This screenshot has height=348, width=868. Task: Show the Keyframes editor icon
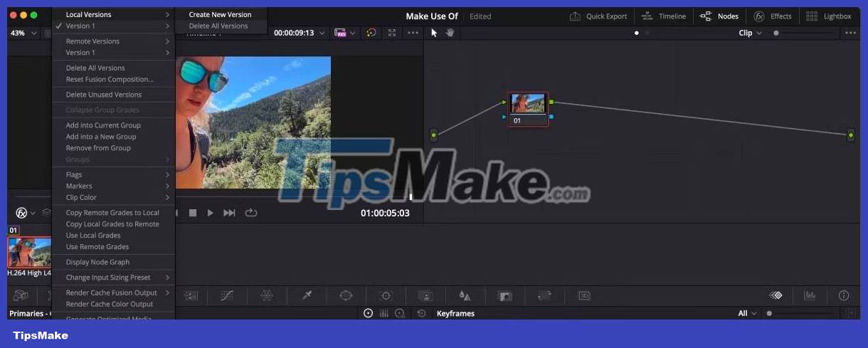(x=776, y=295)
